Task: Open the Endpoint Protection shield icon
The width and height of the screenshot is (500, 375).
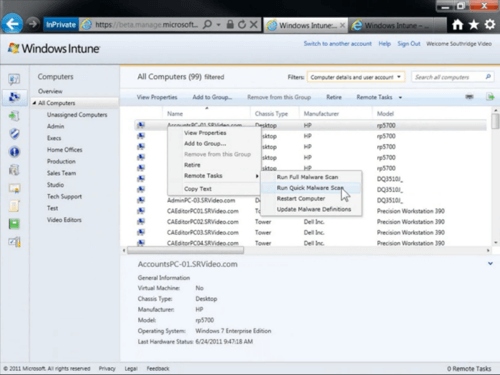Action: pos(14,134)
